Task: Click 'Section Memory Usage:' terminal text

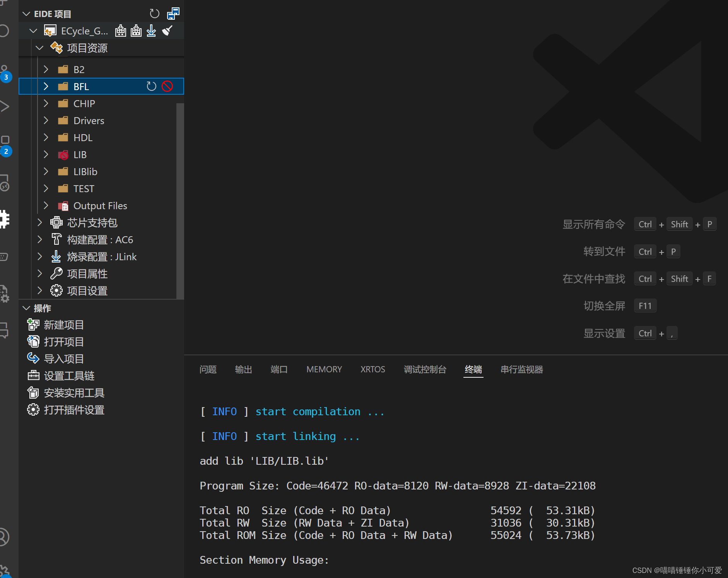Action: pyautogui.click(x=264, y=560)
